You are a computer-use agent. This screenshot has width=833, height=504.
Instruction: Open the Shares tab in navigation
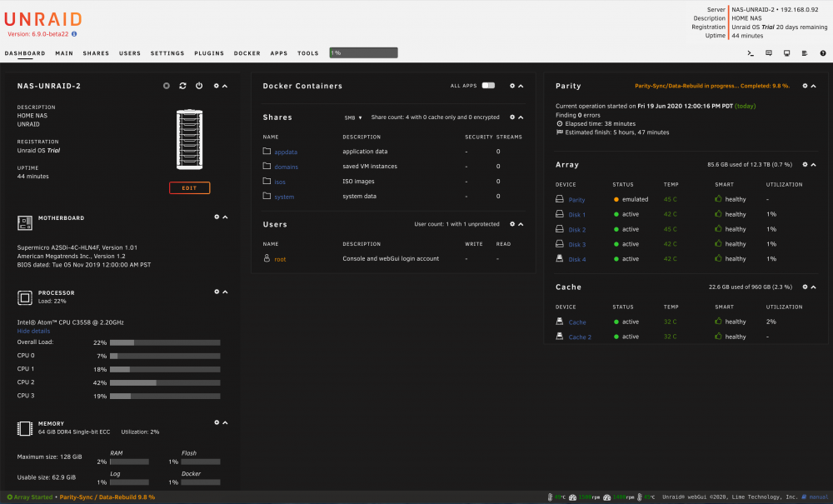[96, 53]
